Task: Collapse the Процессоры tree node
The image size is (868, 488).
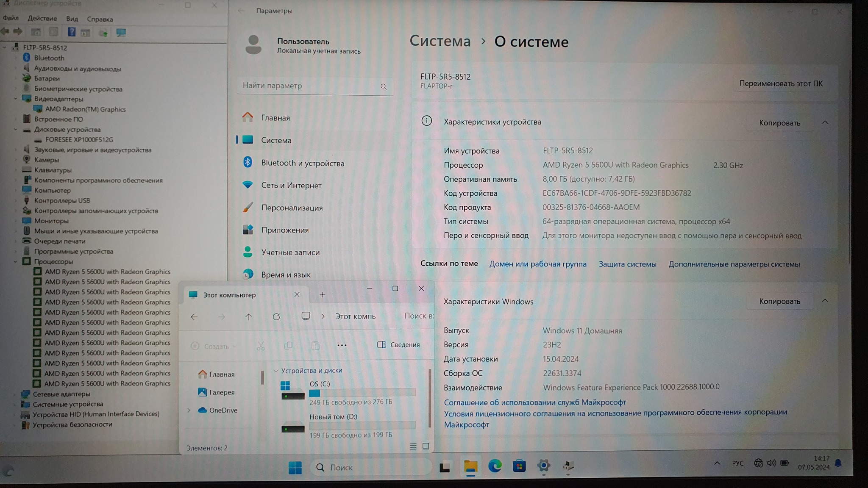Action: [16, 262]
